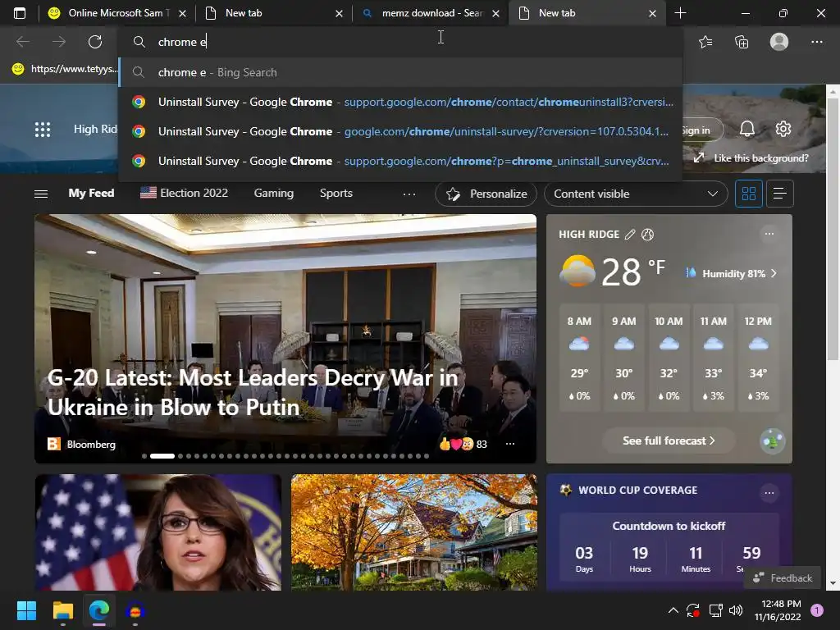Open page settings gear icon
Image resolution: width=840 pixels, height=630 pixels.
click(783, 129)
